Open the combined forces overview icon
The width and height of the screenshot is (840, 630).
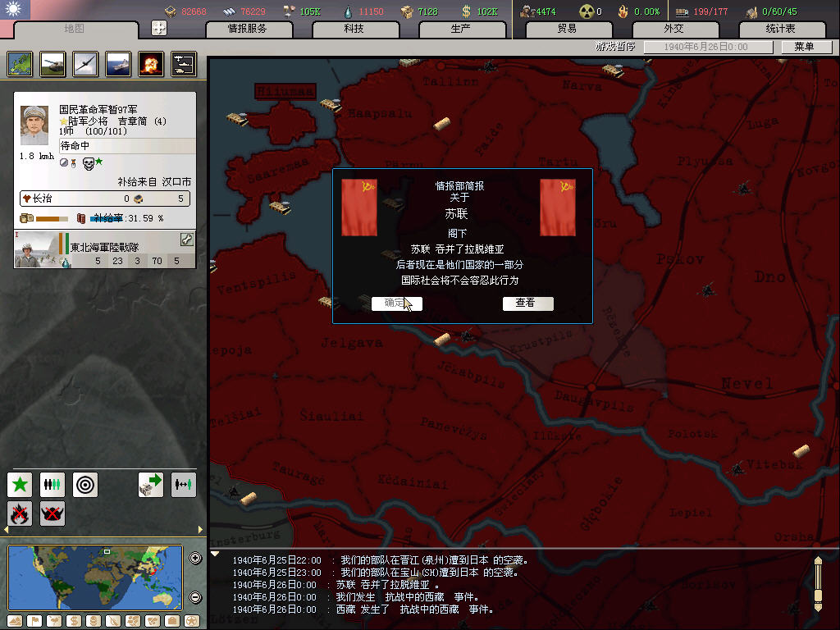[x=184, y=64]
